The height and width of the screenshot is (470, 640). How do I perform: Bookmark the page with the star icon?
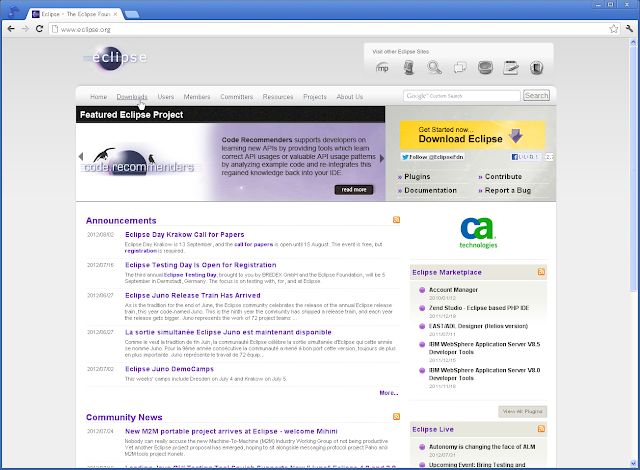[613, 29]
